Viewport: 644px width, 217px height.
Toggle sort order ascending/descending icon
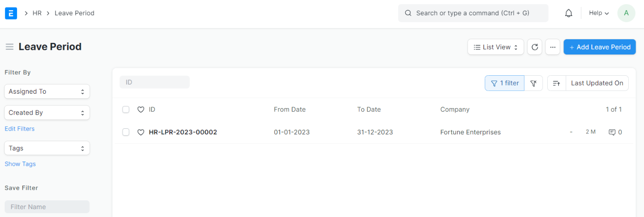[557, 83]
